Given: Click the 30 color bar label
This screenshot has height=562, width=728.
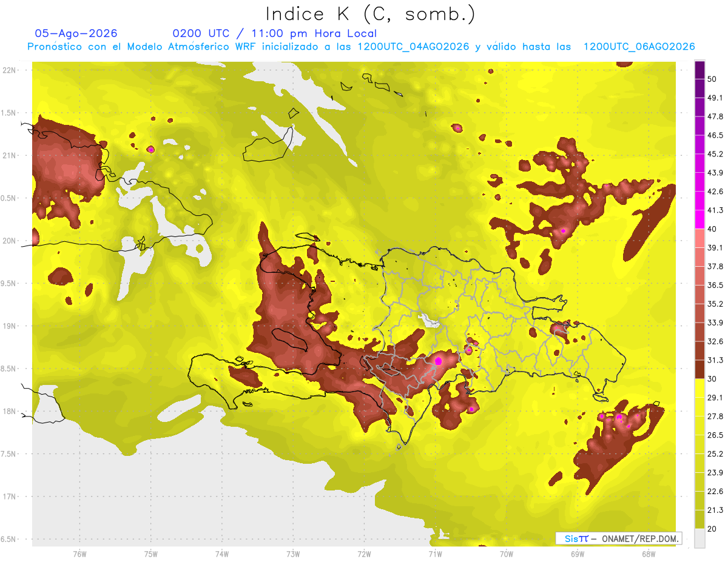Looking at the screenshot, I should pyautogui.click(x=712, y=379).
